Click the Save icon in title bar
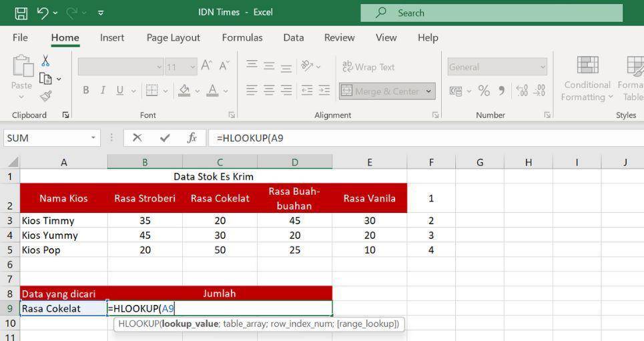 pos(21,13)
